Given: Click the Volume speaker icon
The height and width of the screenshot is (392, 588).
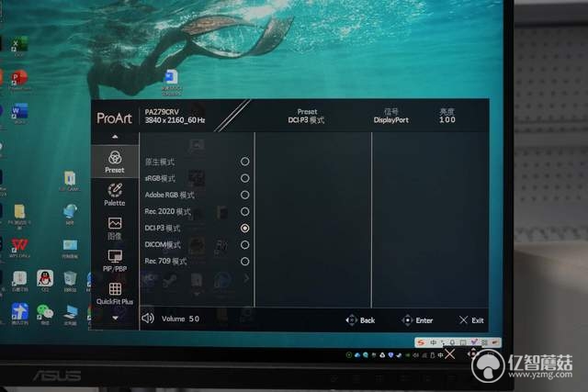Looking at the screenshot, I should tap(148, 319).
